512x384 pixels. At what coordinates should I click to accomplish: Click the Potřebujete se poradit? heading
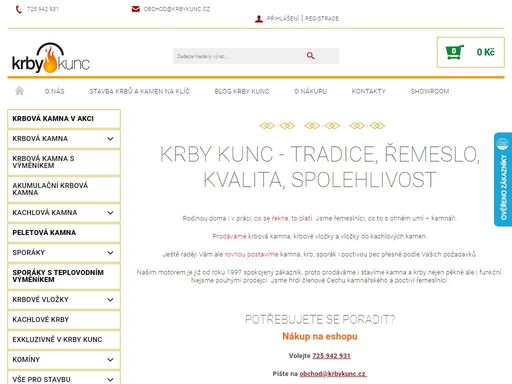point(320,319)
